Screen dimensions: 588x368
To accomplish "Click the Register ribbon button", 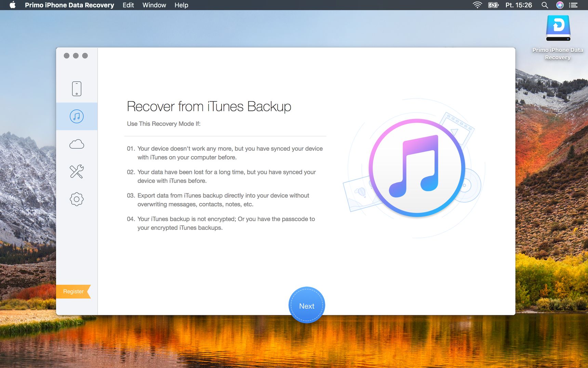I will [73, 291].
